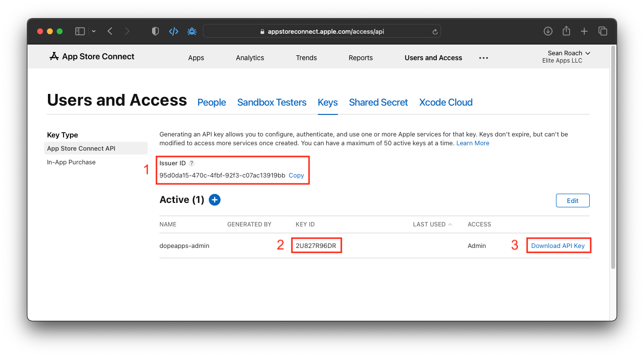The height and width of the screenshot is (357, 644).
Task: Click the Admin access value
Action: point(477,246)
